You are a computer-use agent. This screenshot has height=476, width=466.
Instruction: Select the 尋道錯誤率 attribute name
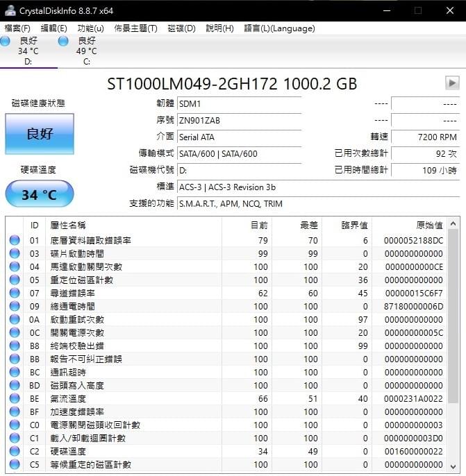[73, 293]
